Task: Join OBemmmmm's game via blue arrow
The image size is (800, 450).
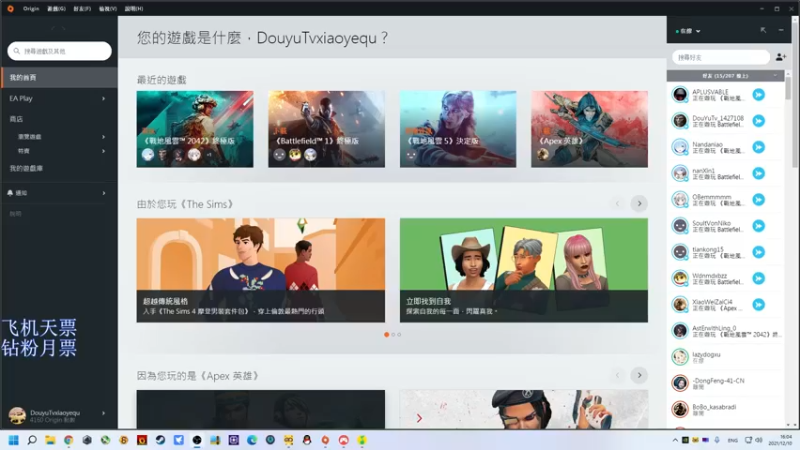Action: click(x=759, y=199)
